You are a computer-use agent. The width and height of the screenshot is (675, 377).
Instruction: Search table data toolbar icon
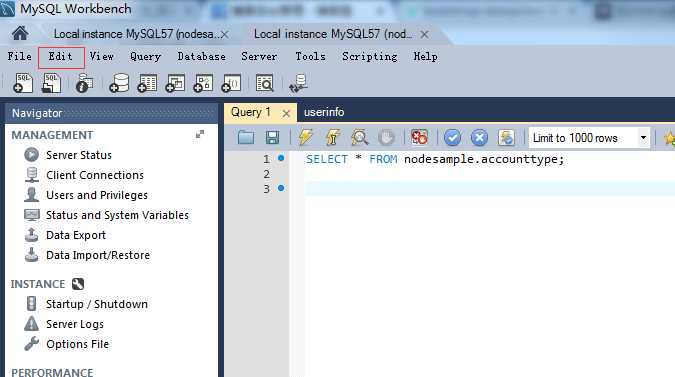(x=264, y=83)
